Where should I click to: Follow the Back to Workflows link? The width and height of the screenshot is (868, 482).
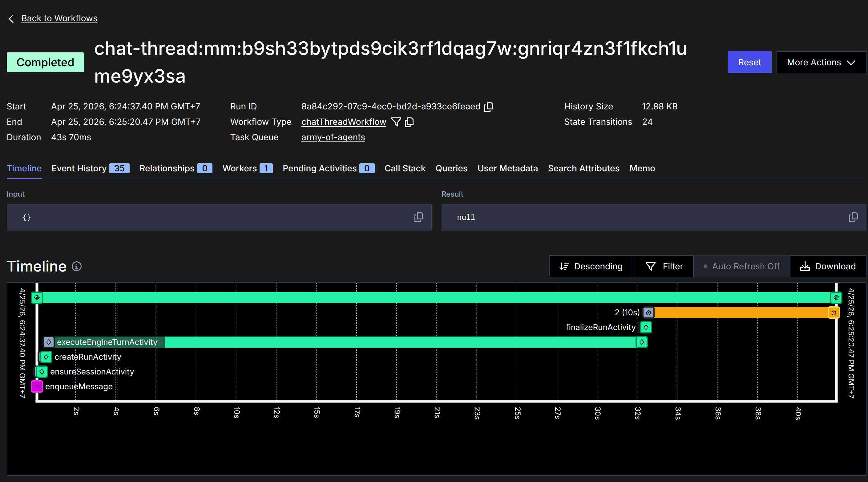coord(59,18)
